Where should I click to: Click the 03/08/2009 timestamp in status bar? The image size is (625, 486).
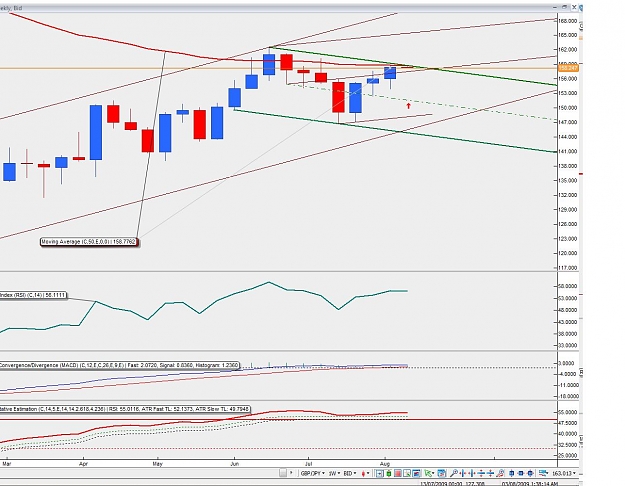pyautogui.click(x=530, y=484)
